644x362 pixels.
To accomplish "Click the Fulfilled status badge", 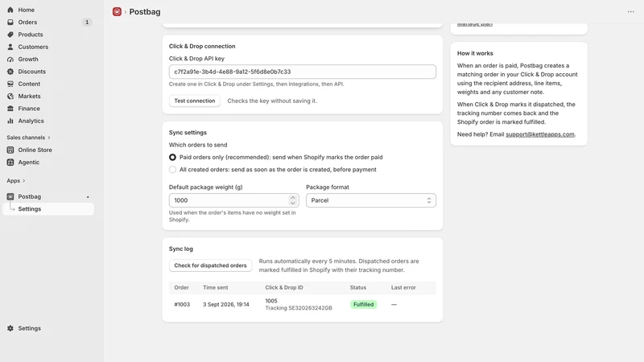I will (x=364, y=305).
